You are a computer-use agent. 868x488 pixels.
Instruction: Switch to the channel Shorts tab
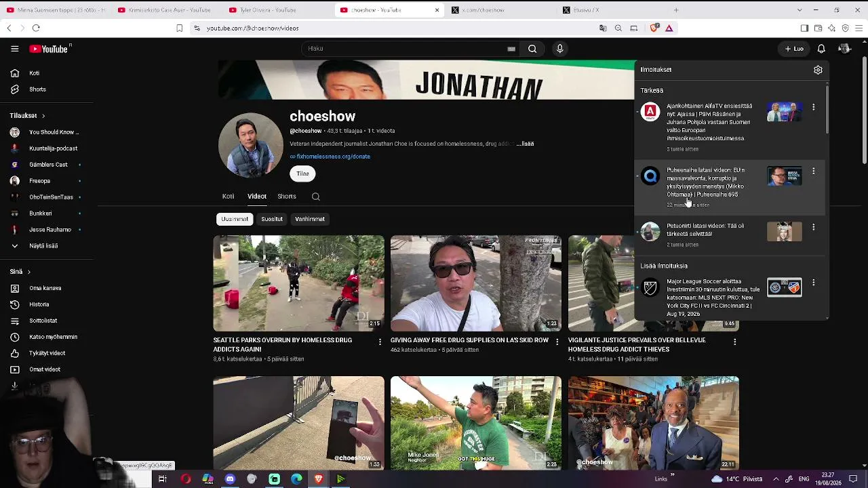pyautogui.click(x=287, y=197)
